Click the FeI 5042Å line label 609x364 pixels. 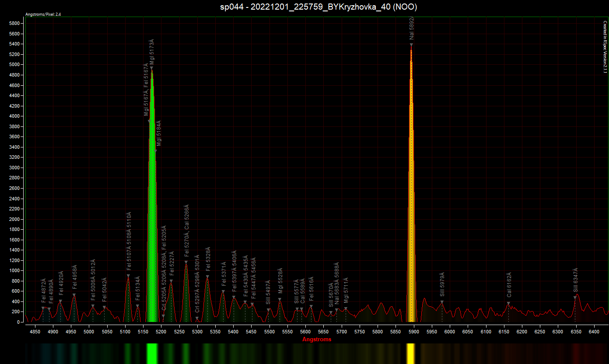105,290
